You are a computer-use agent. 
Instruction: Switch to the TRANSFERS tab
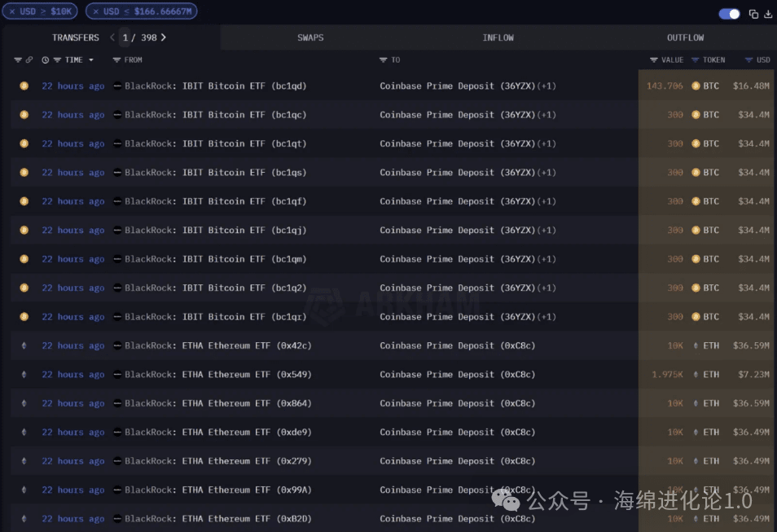point(75,37)
